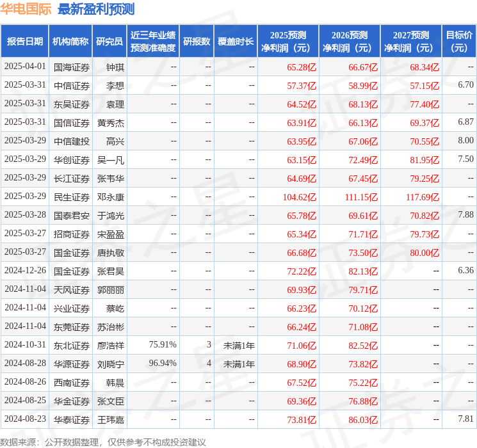The height and width of the screenshot is (448, 477).
Task: Click the 104.62亿 profit forecast
Action: 300,197
